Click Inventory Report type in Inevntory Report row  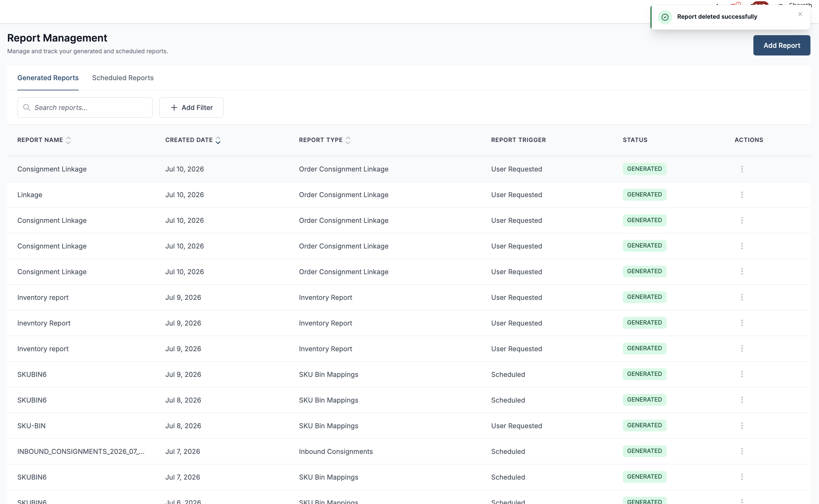pos(325,323)
